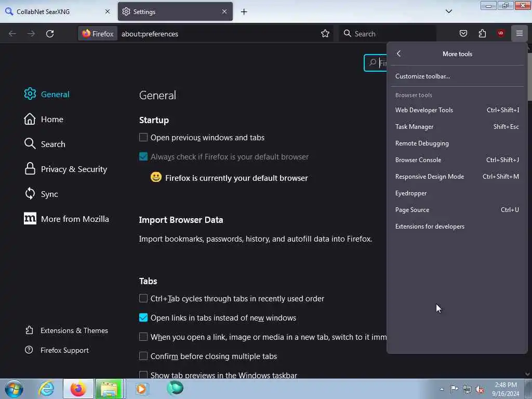Reload the current page
Viewport: 532px width, 399px height.
coord(50,34)
